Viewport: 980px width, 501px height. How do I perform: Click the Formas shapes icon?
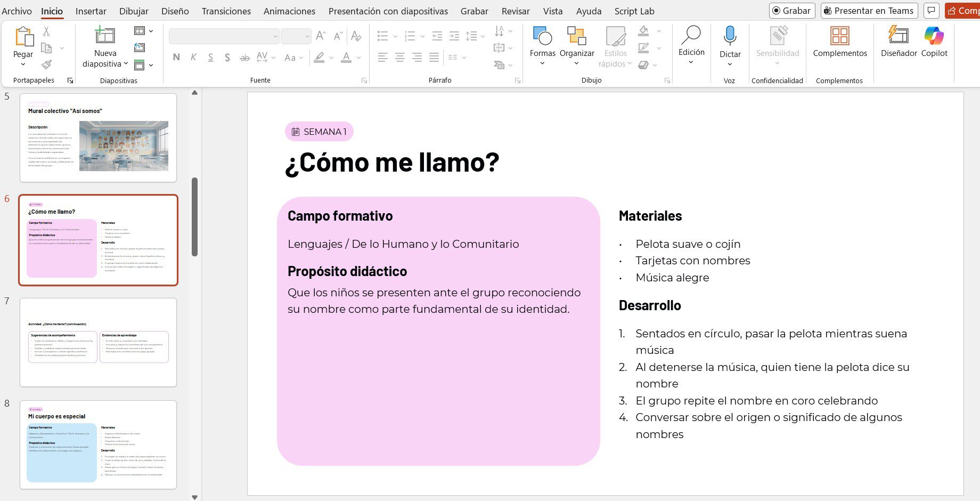tap(542, 36)
